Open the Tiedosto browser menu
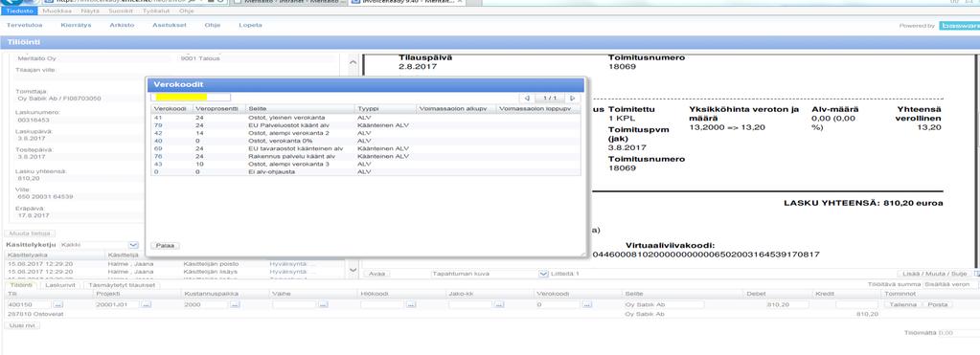This screenshot has width=980, height=355. pyautogui.click(x=20, y=11)
